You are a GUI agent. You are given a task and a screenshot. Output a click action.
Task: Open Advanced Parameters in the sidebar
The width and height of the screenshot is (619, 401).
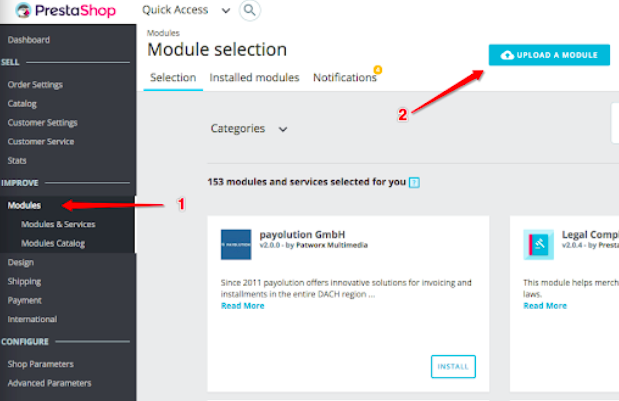click(x=49, y=383)
